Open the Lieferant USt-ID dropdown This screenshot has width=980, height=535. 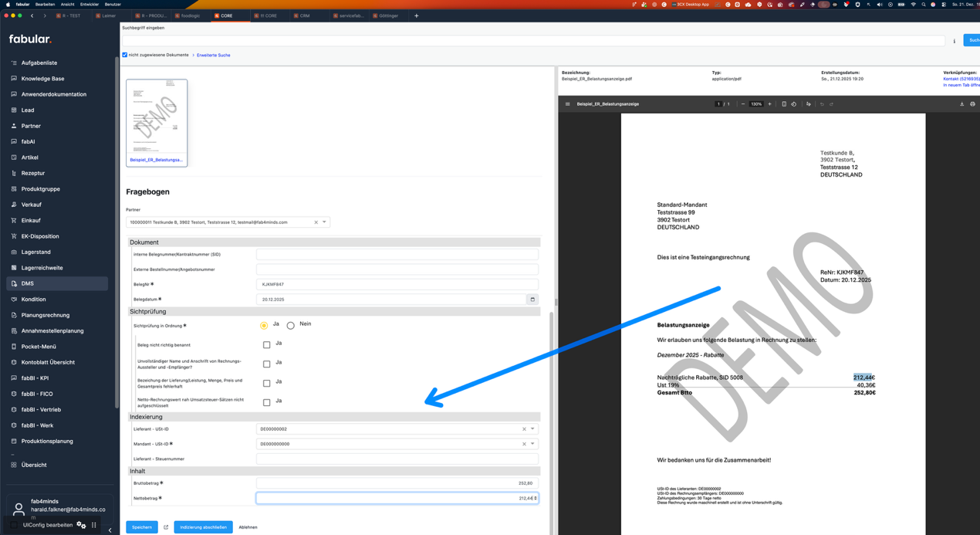(532, 428)
